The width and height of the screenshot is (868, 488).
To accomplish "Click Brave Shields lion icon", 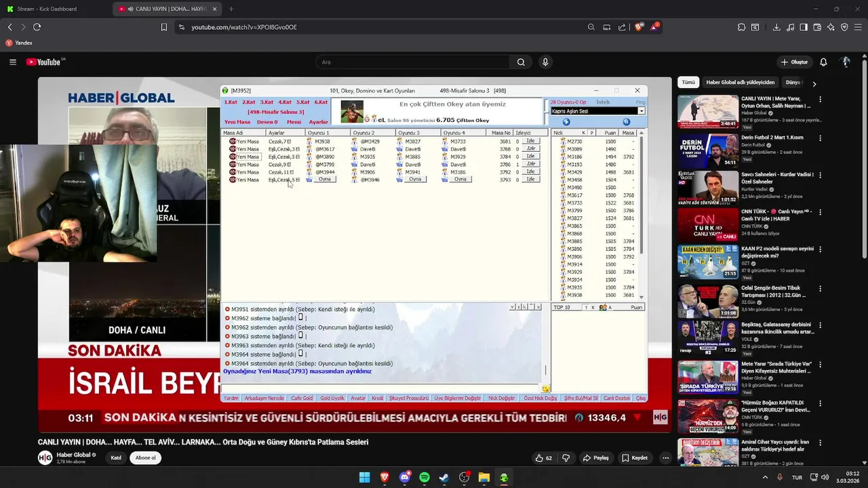I will [x=639, y=27].
